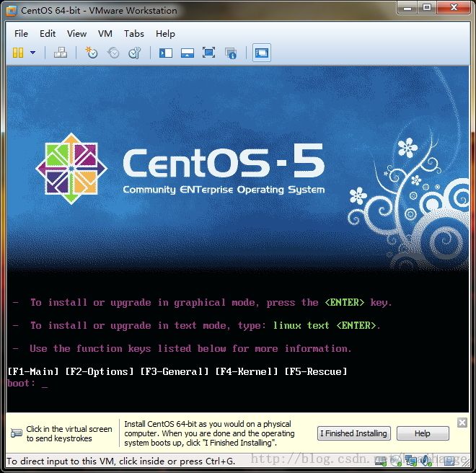Open the Edit menu
This screenshot has height=473, width=476.
pyautogui.click(x=48, y=34)
